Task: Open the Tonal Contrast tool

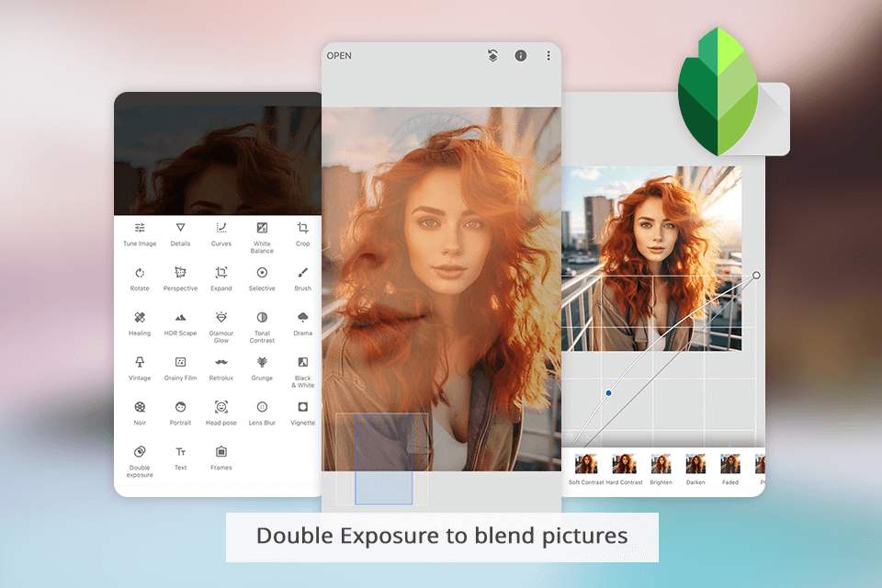Action: pyautogui.click(x=262, y=327)
